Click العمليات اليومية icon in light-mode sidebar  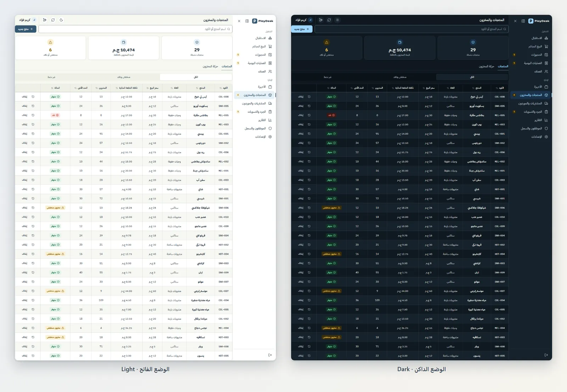pyautogui.click(x=270, y=63)
